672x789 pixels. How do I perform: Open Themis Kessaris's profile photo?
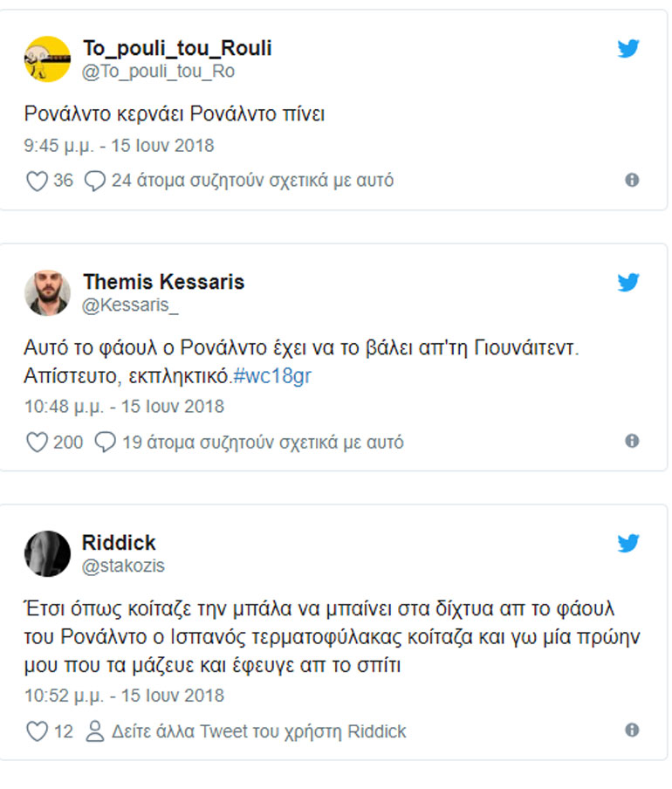pos(46,292)
